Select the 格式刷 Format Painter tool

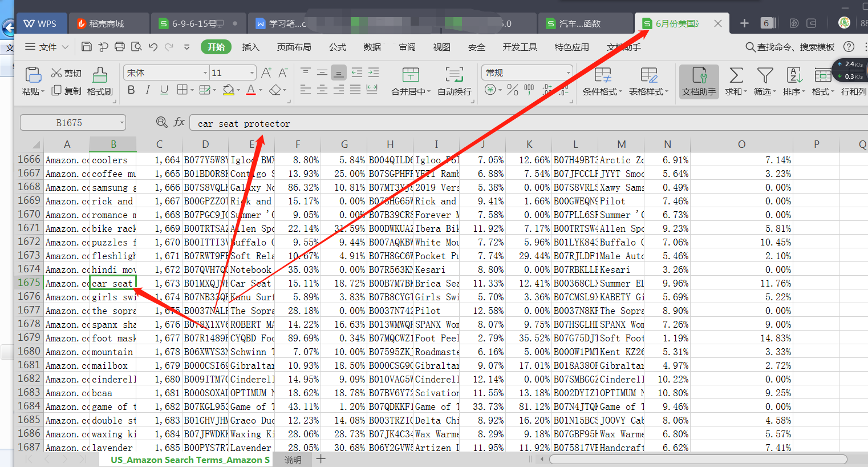(100, 82)
